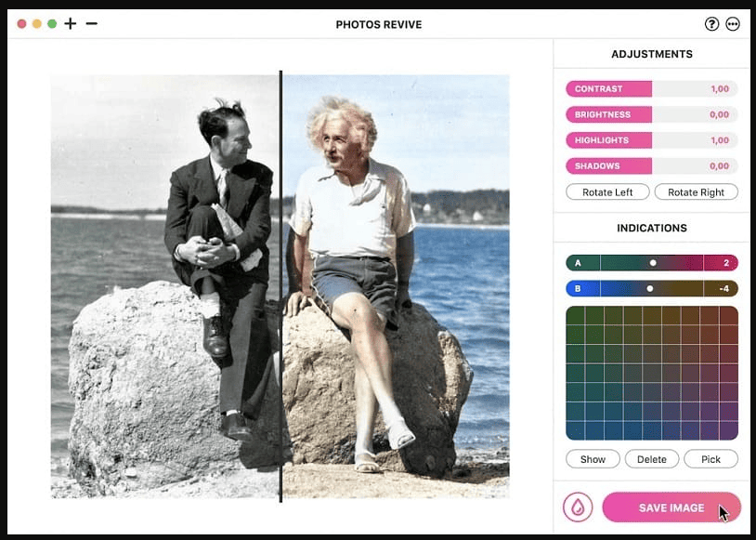The width and height of the screenshot is (756, 540).
Task: Click the green fullscreen window button
Action: (52, 23)
